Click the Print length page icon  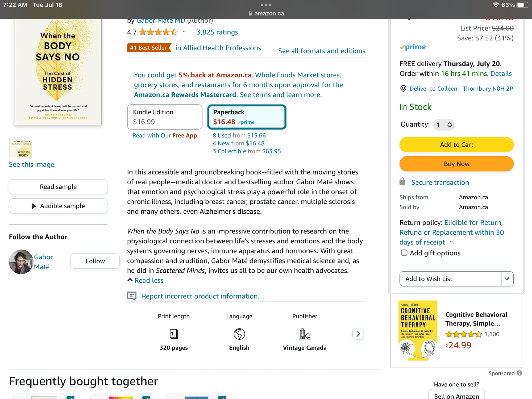[x=174, y=334]
